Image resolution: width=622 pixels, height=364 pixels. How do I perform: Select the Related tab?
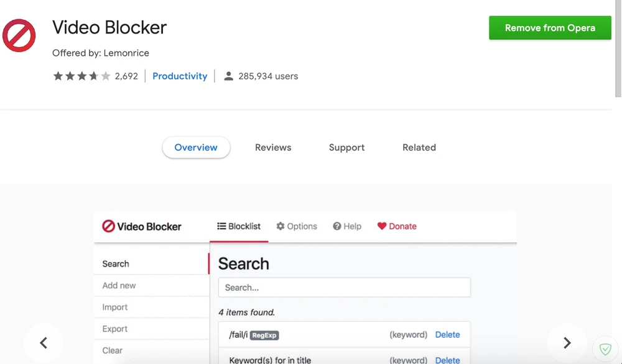point(419,148)
